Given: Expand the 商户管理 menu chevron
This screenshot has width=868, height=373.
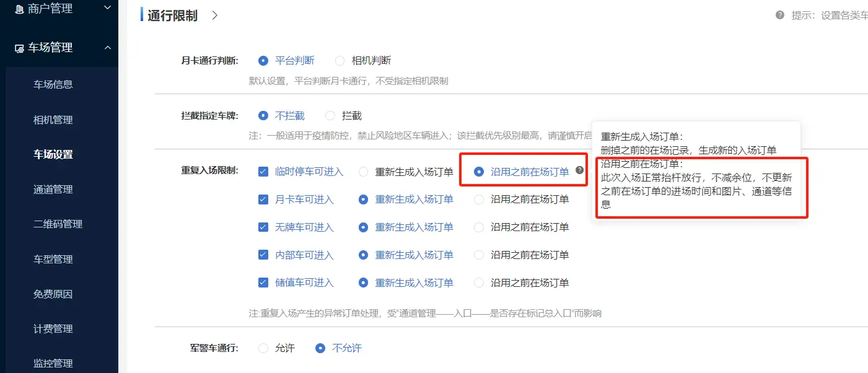Looking at the screenshot, I should tap(107, 8).
